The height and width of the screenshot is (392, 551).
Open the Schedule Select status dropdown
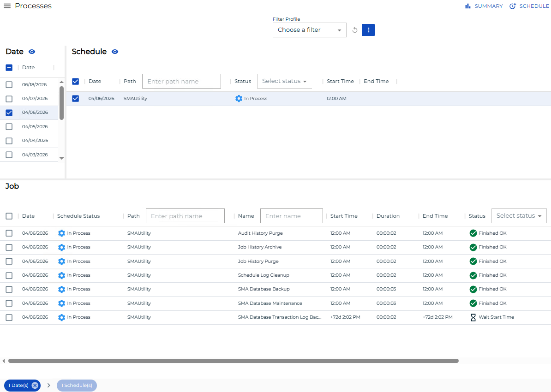(x=285, y=81)
